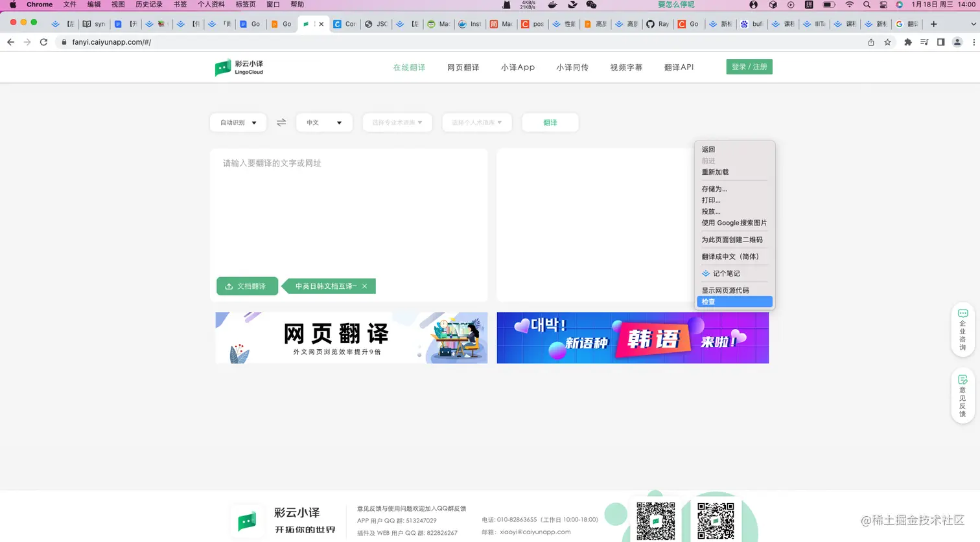Open the 视频字幕 nav link
The width and height of the screenshot is (980, 542).
pos(626,67)
